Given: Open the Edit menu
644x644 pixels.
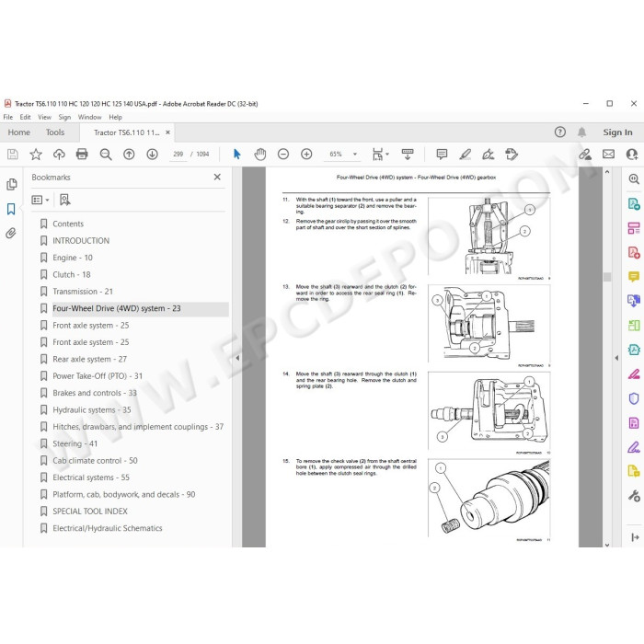Looking at the screenshot, I should (x=26, y=117).
